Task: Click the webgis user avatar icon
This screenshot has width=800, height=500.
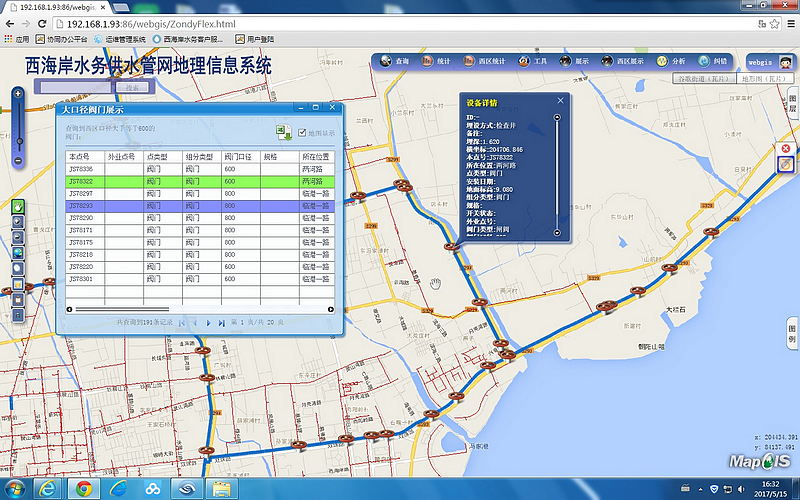Action: [x=786, y=61]
